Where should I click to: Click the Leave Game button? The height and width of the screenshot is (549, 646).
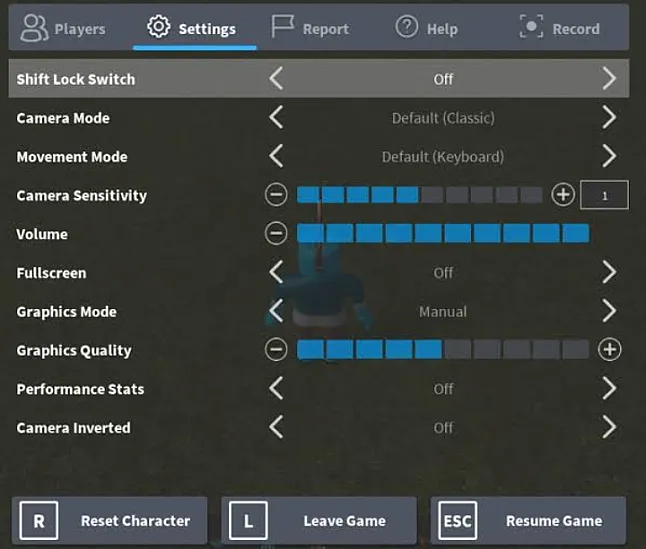coord(319,521)
